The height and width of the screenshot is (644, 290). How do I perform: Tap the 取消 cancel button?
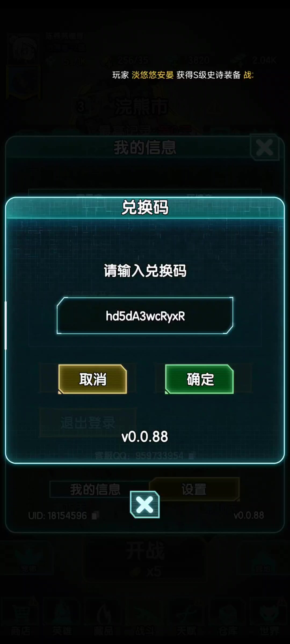(x=93, y=379)
